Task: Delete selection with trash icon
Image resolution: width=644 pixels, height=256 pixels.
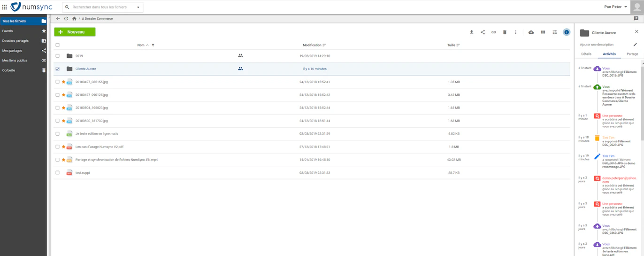Action: tap(505, 32)
